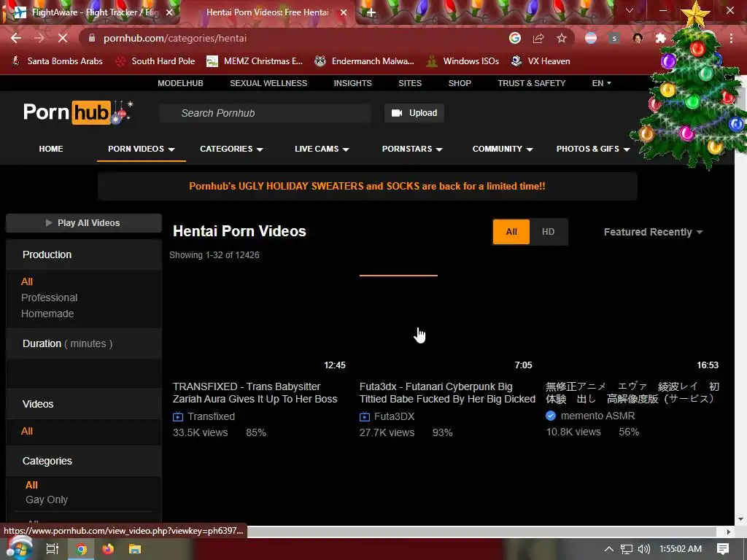Image resolution: width=747 pixels, height=560 pixels.
Task: Launch Firefox from the taskbar
Action: pos(108,549)
